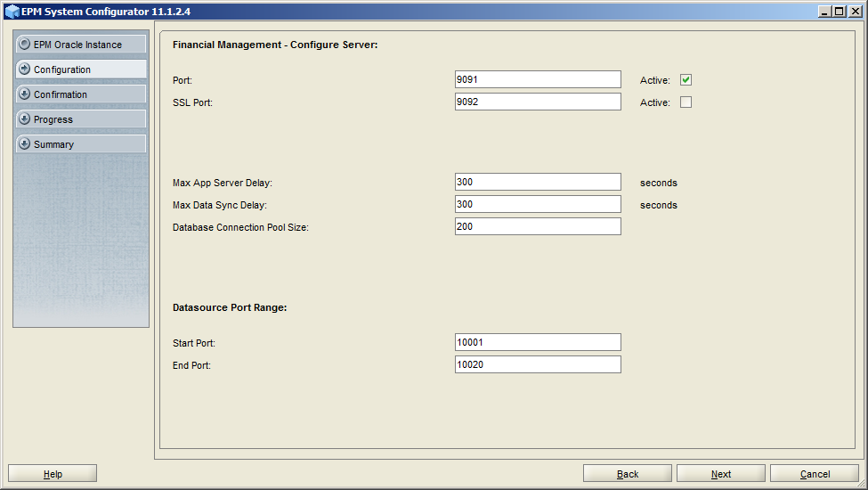The image size is (868, 490).
Task: Click the Configuration step arrow icon
Action: (x=24, y=69)
